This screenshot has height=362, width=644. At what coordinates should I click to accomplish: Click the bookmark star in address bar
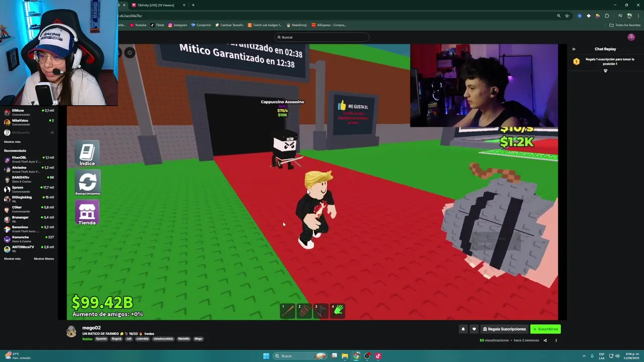click(x=567, y=16)
